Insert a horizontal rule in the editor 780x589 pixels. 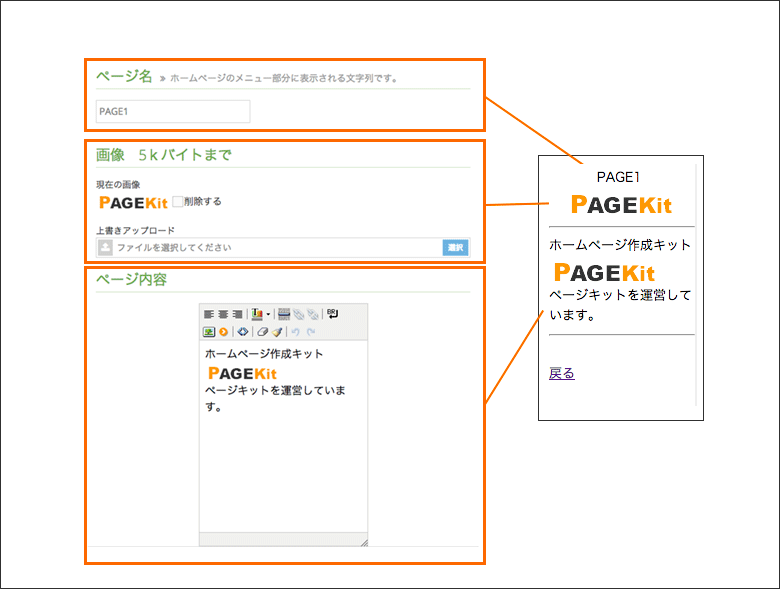point(284,314)
